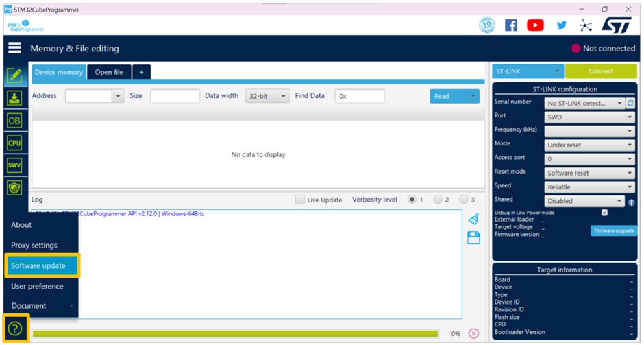Screen dimensions: 644x345
Task: Click the help question mark icon
Action: [15, 329]
